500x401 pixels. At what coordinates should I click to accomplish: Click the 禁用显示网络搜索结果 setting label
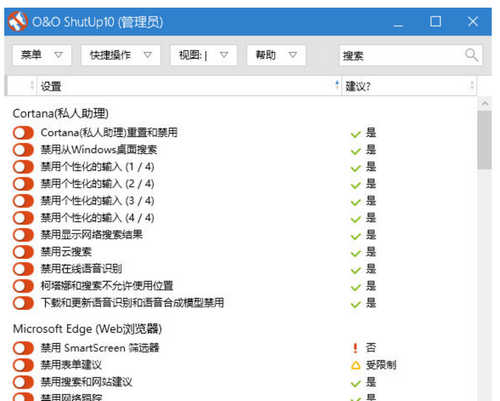point(91,235)
